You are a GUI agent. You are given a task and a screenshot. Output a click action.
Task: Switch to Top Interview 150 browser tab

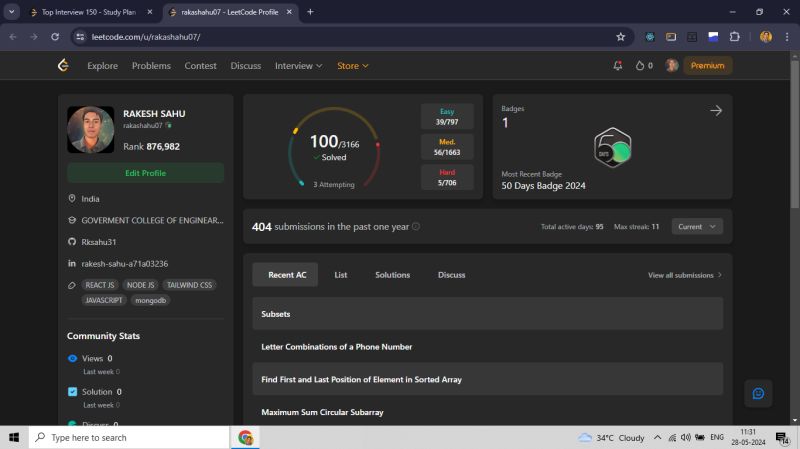pos(87,12)
